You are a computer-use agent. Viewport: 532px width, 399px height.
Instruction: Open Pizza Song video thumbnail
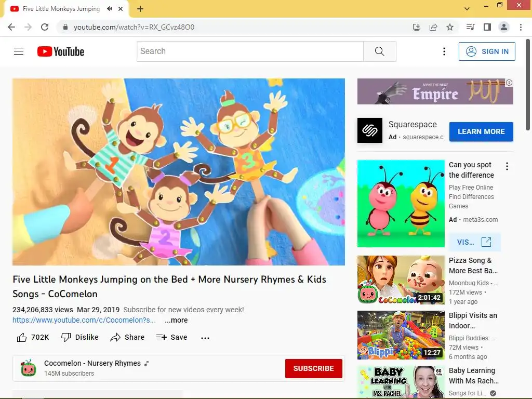click(401, 280)
